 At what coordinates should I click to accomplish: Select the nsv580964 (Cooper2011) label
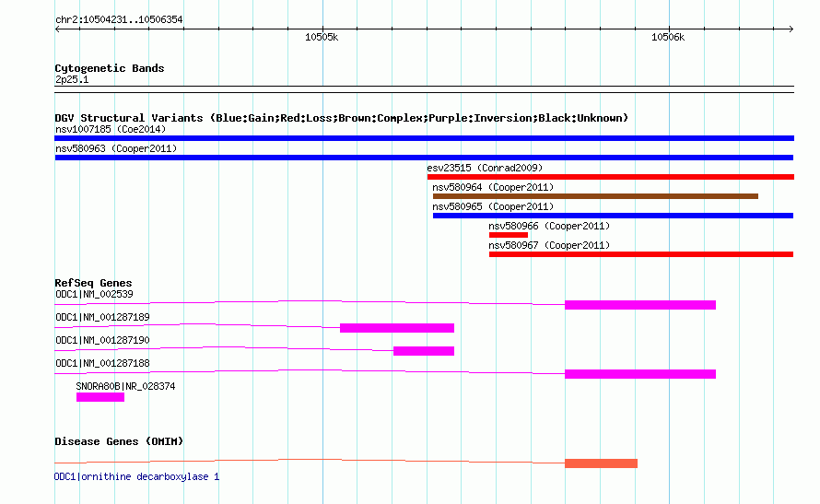tap(493, 187)
